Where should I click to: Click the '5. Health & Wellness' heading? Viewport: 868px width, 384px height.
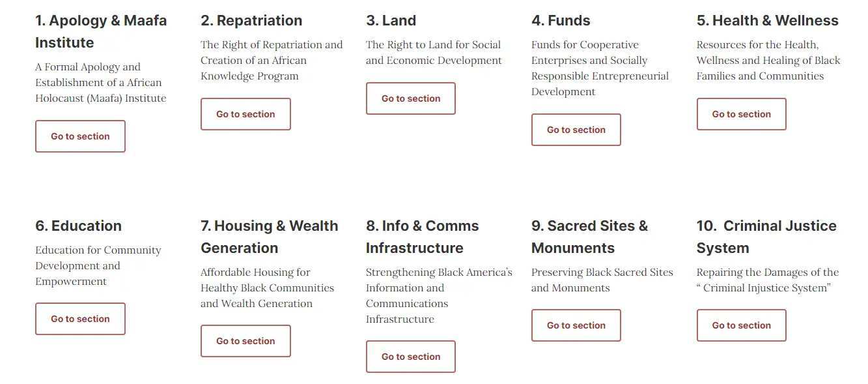(767, 21)
